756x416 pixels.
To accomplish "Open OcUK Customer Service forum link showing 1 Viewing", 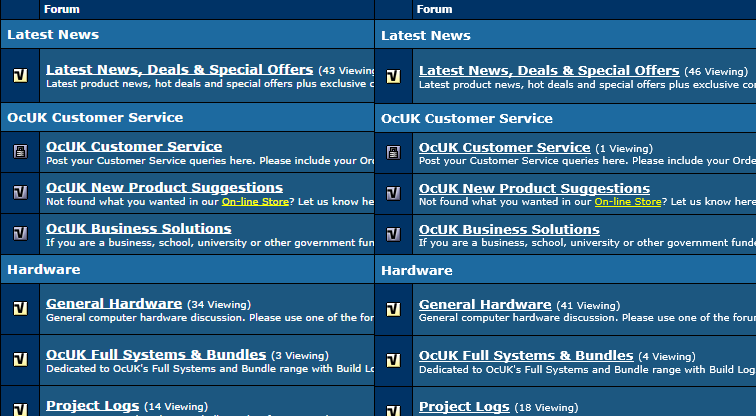I will [504, 148].
